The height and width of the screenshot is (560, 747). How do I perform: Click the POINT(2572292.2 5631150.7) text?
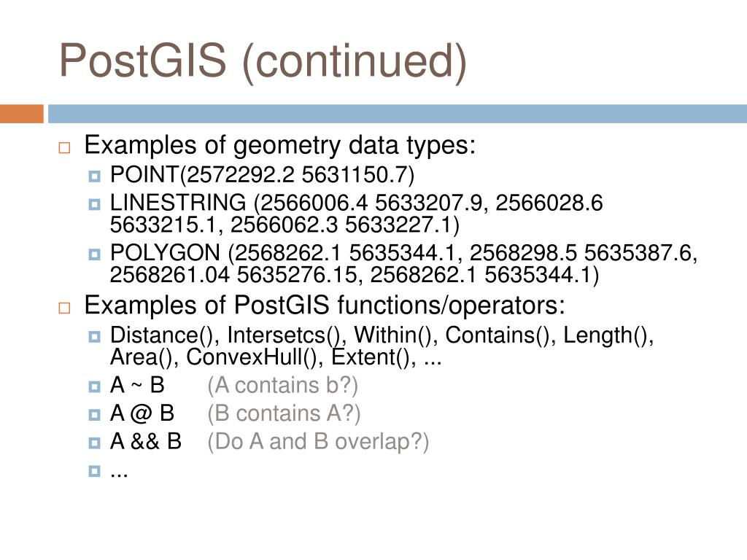[262, 175]
